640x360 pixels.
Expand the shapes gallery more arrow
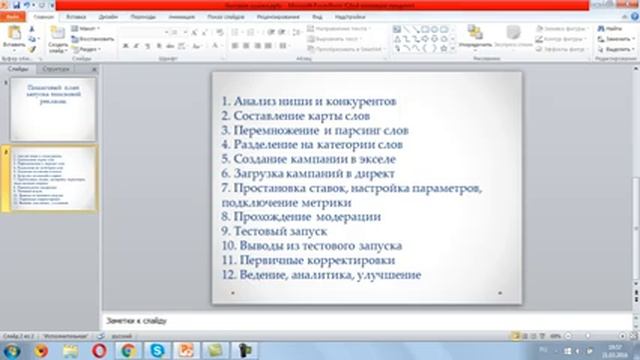pos(453,49)
